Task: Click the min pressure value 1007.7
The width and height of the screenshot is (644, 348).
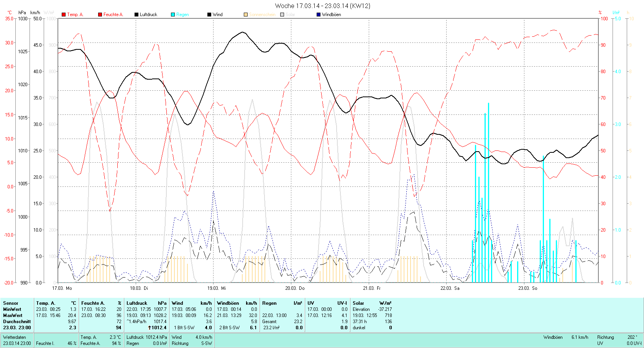Action: [x=160, y=309]
